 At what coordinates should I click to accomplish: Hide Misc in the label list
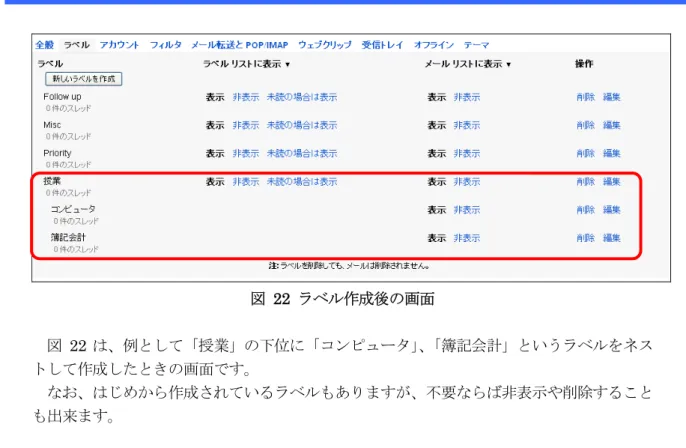pyautogui.click(x=246, y=125)
